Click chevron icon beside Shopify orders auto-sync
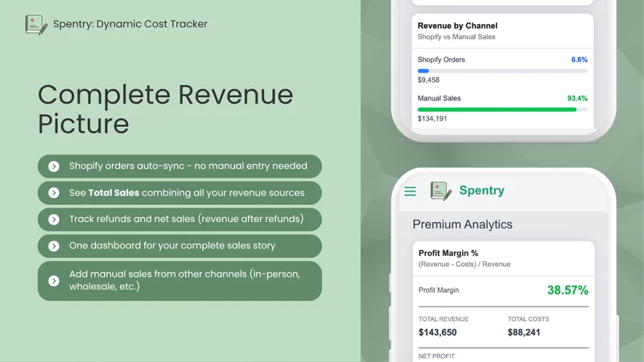Image resolution: width=644 pixels, height=362 pixels. pos(54,167)
